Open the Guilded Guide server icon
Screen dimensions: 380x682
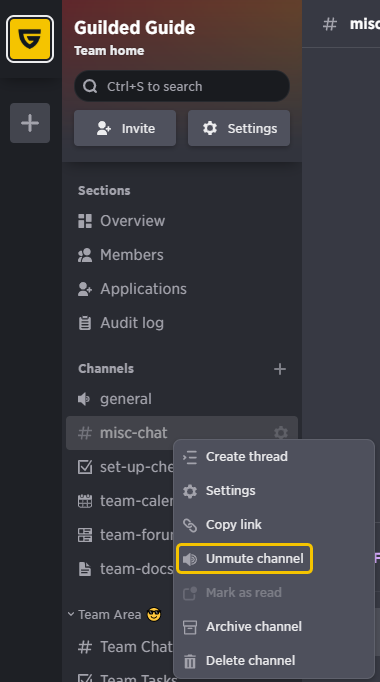(30, 39)
